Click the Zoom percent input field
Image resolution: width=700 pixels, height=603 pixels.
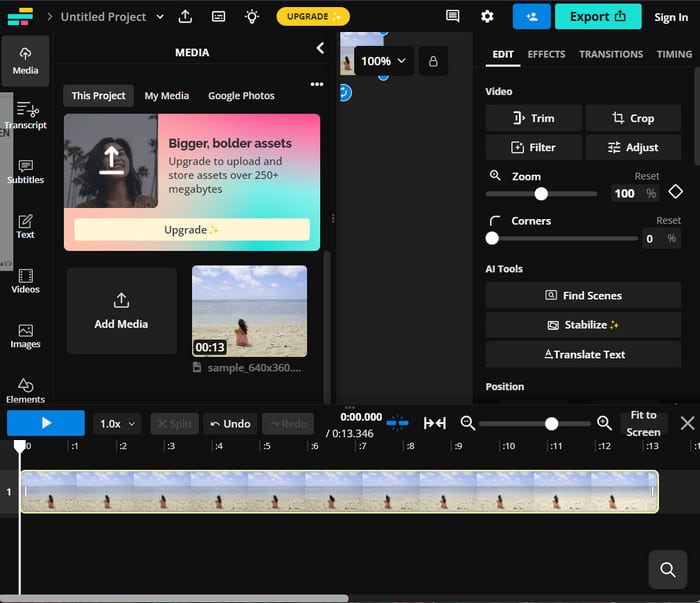point(635,193)
